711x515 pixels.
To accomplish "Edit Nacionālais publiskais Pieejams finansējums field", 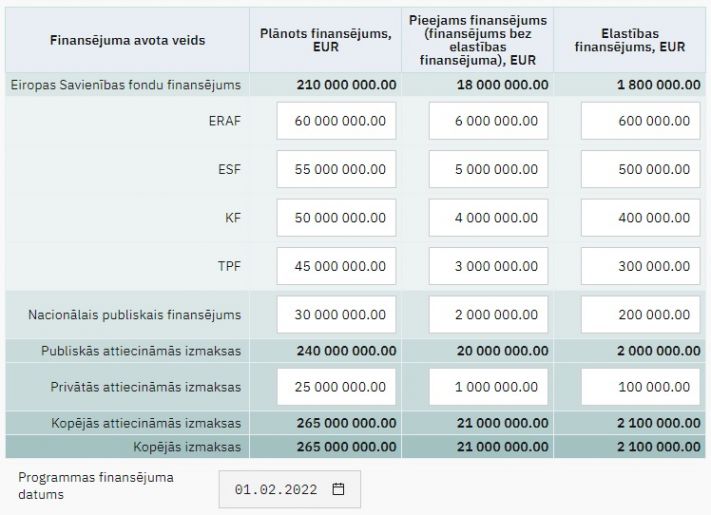I will coord(488,315).
